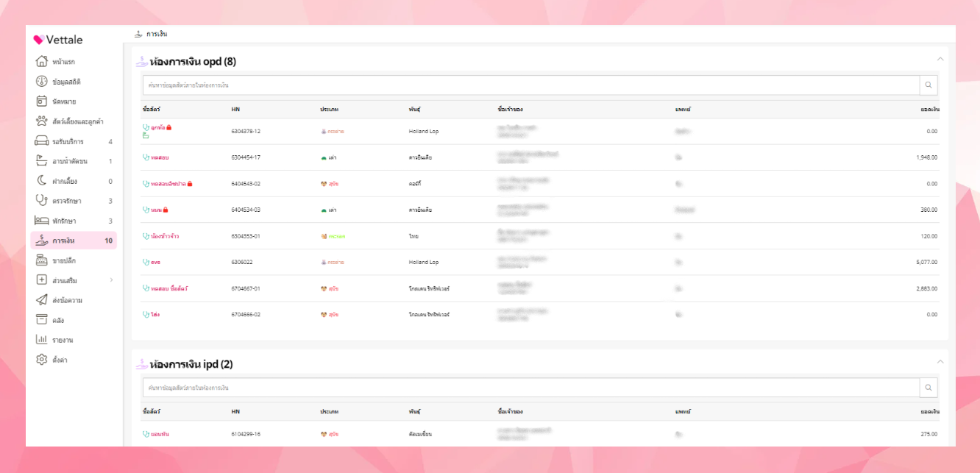Expand the ส่วนเสริม submenu arrow

coord(111,280)
